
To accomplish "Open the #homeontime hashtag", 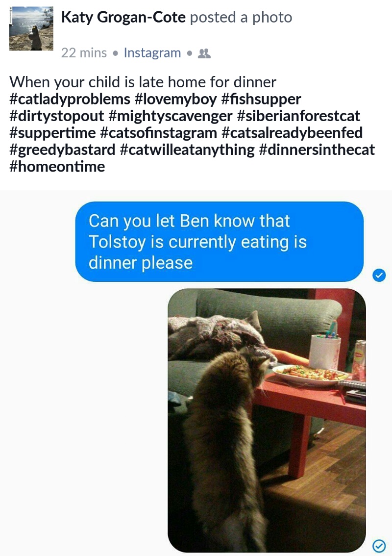I will point(57,167).
